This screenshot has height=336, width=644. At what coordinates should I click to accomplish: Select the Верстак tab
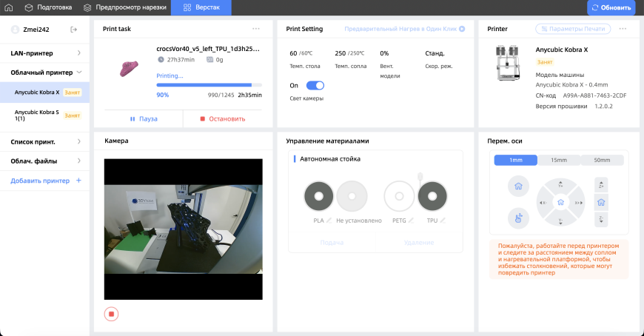click(201, 7)
